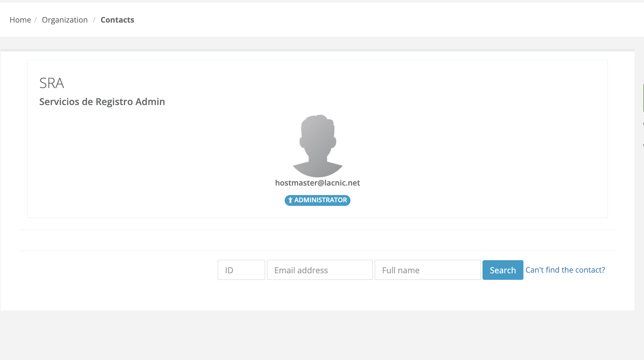Click the hostmaster@lacnic.net email text
This screenshot has width=644, height=360.
point(317,183)
